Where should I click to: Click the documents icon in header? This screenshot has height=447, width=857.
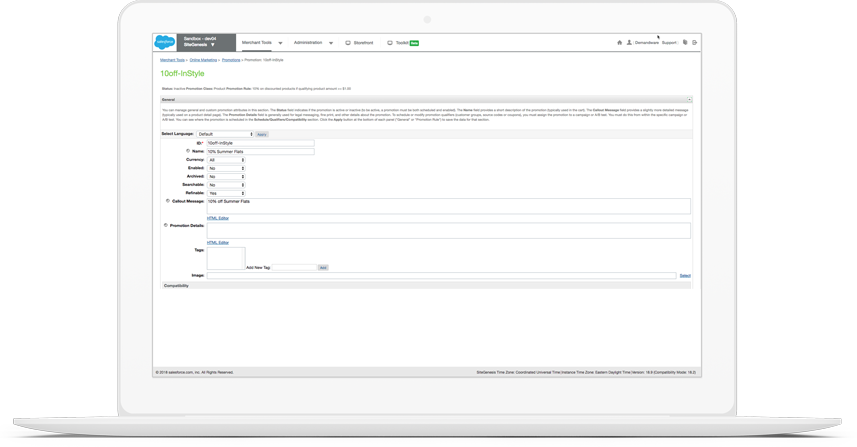685,43
